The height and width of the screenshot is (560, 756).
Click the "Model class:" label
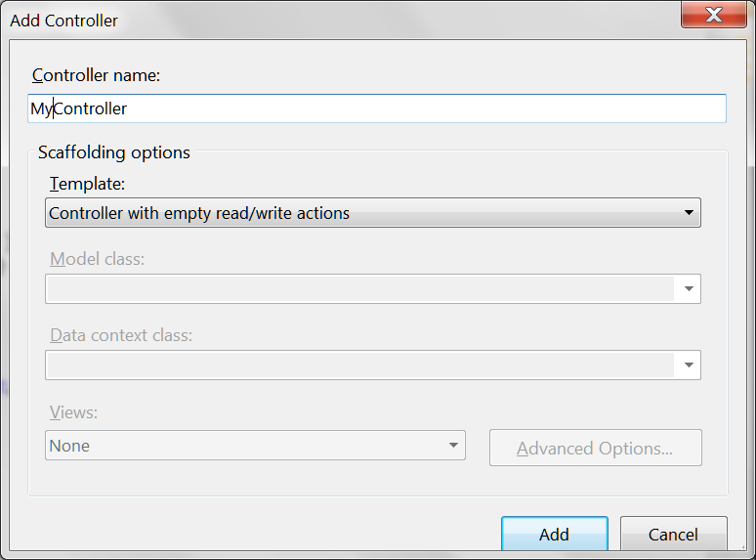coord(97,259)
